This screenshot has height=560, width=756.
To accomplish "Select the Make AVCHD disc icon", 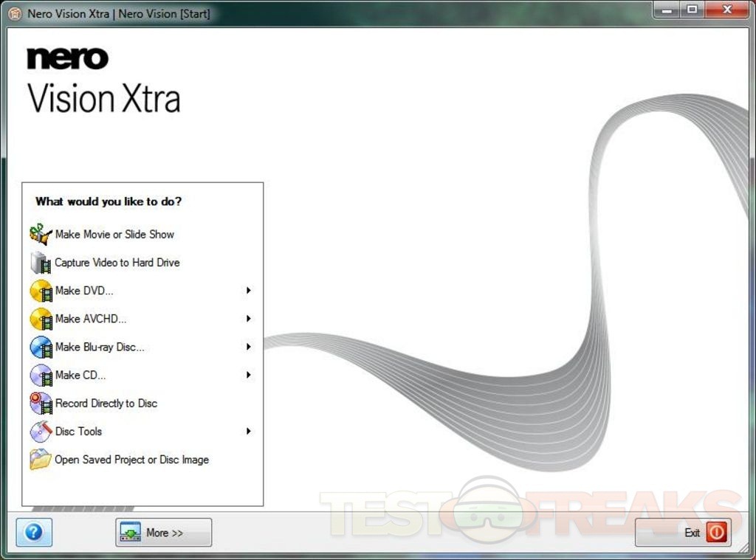I will [x=41, y=319].
